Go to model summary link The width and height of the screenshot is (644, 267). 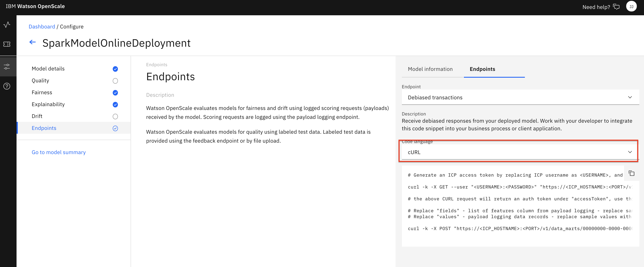[59, 152]
